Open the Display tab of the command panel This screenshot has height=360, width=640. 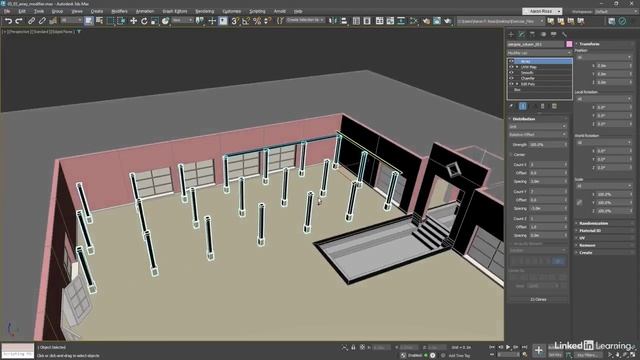tap(553, 34)
